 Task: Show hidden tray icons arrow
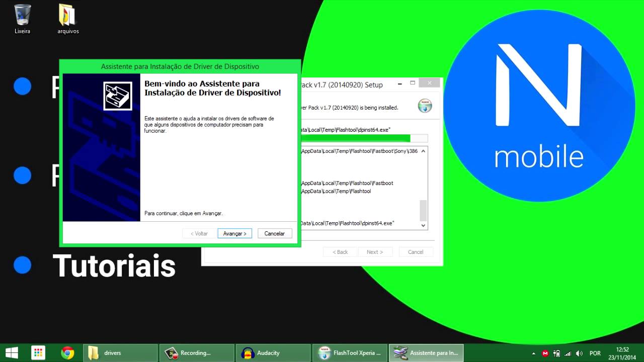[533, 353]
